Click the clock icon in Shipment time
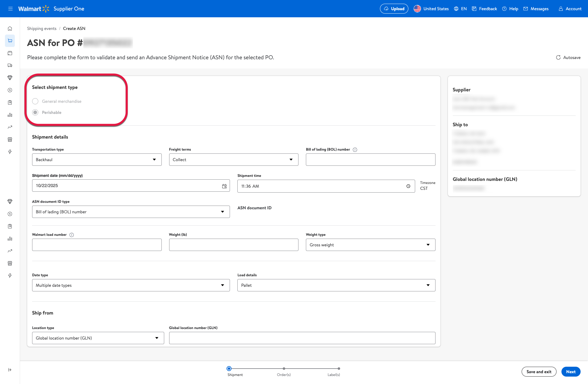The height and width of the screenshot is (384, 588). pyautogui.click(x=408, y=186)
